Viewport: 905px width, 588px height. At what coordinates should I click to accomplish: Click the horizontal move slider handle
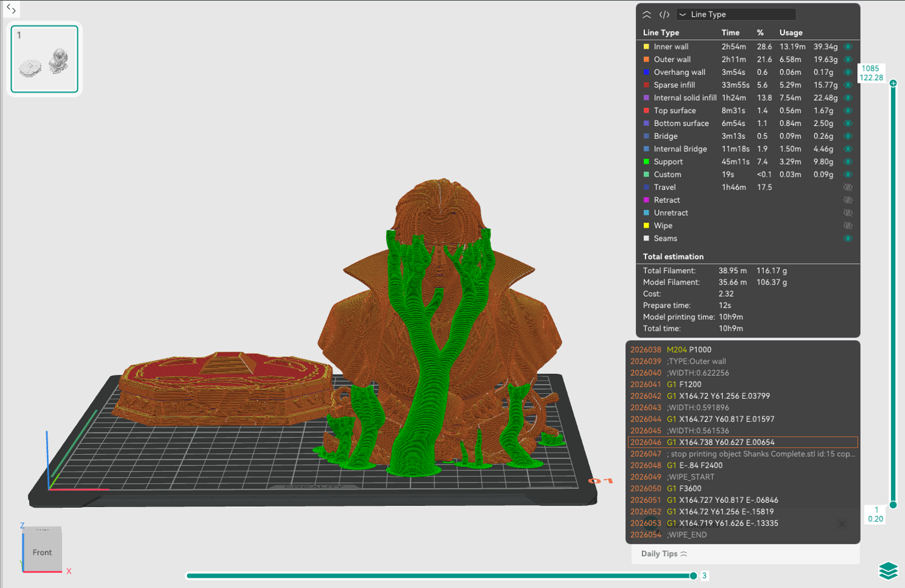[693, 576]
